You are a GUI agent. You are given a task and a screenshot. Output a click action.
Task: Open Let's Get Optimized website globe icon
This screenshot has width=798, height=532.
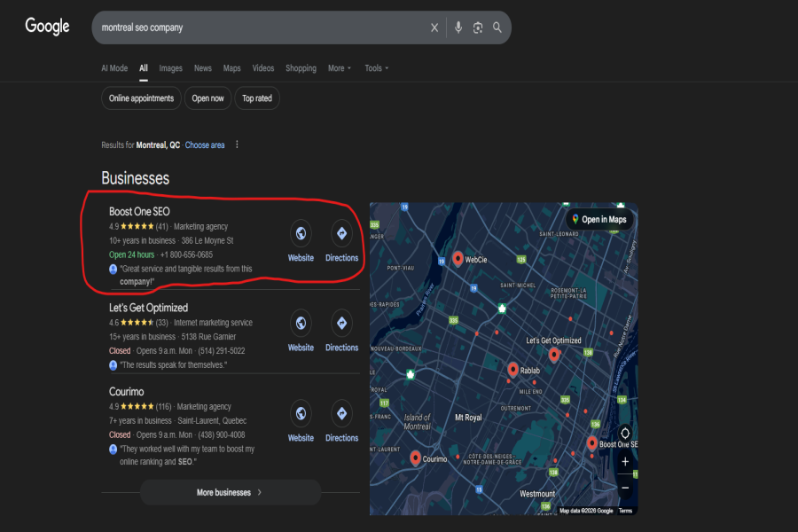click(x=301, y=323)
